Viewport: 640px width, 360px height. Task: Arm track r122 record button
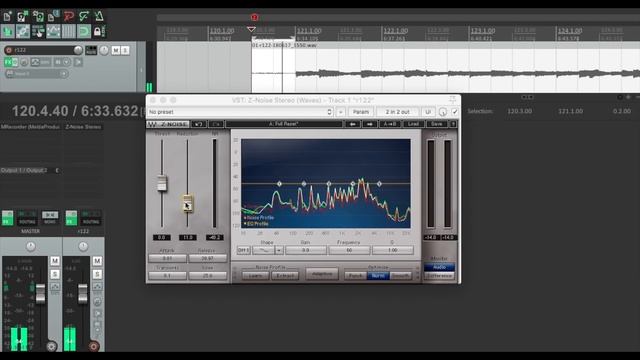click(x=9, y=50)
